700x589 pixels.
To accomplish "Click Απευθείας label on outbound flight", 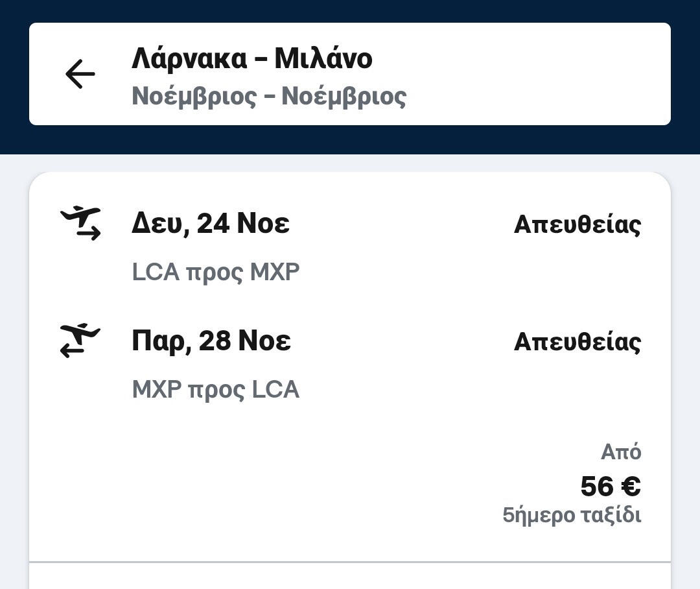I will [x=577, y=225].
